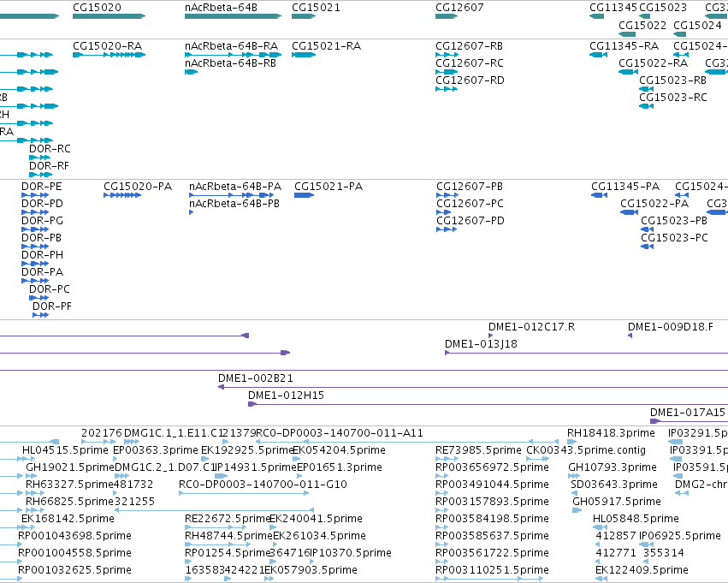Select EST SD03643.3prime
728x583 pixels.
(x=614, y=485)
